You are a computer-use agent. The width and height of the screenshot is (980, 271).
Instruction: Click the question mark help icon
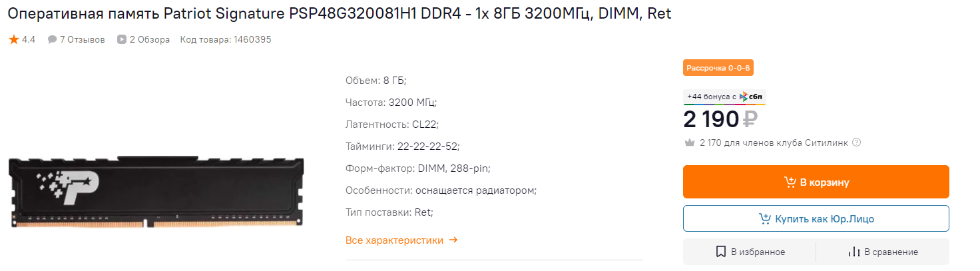click(x=857, y=142)
